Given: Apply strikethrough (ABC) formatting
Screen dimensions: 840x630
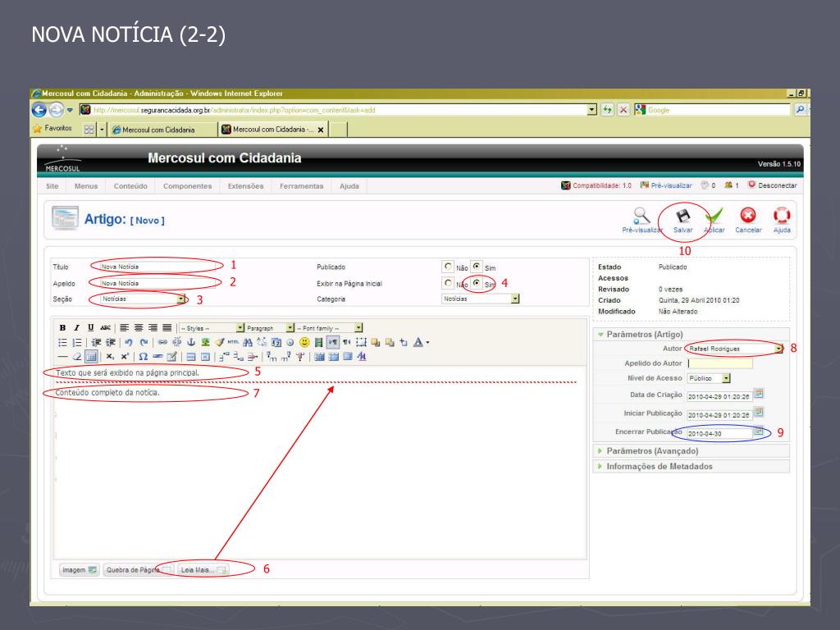Looking at the screenshot, I should tap(106, 328).
